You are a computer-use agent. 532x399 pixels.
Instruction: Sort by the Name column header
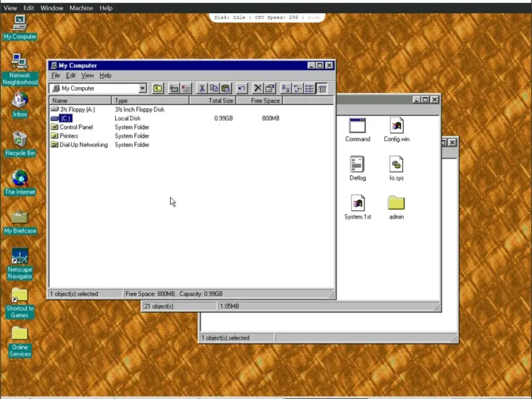point(80,101)
